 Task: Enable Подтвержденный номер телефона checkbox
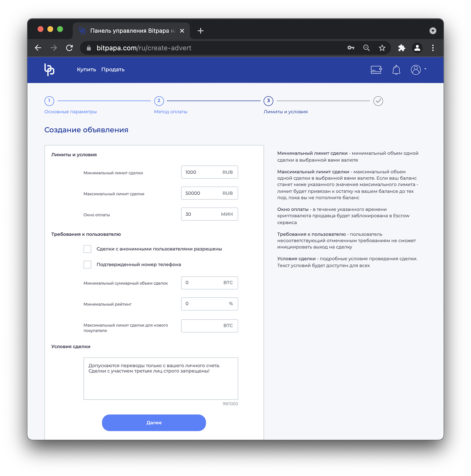click(87, 265)
